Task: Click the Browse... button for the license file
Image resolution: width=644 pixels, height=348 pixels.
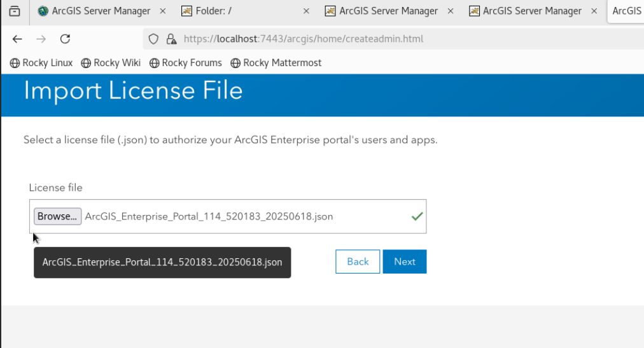Action: [57, 216]
